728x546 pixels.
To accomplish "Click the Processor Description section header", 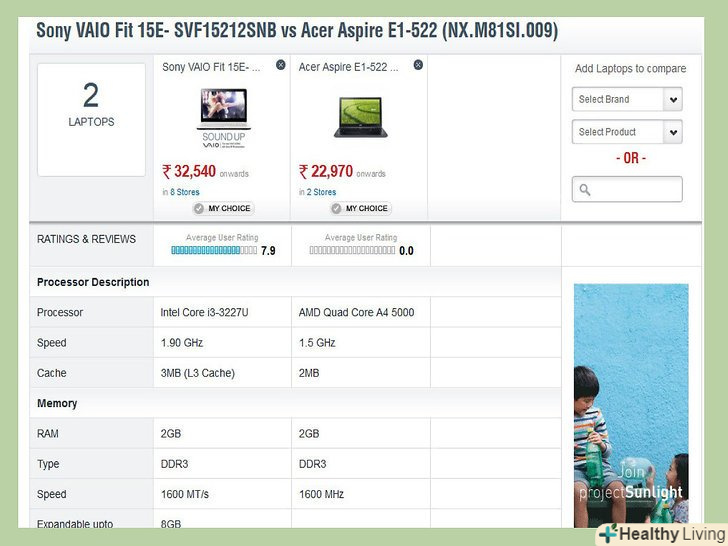I will pyautogui.click(x=93, y=282).
